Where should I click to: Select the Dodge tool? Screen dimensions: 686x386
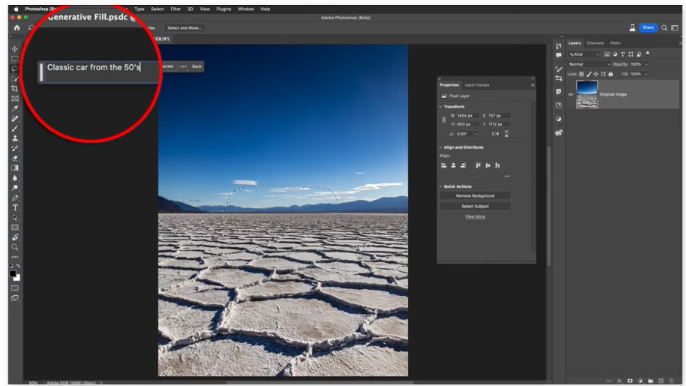click(15, 188)
